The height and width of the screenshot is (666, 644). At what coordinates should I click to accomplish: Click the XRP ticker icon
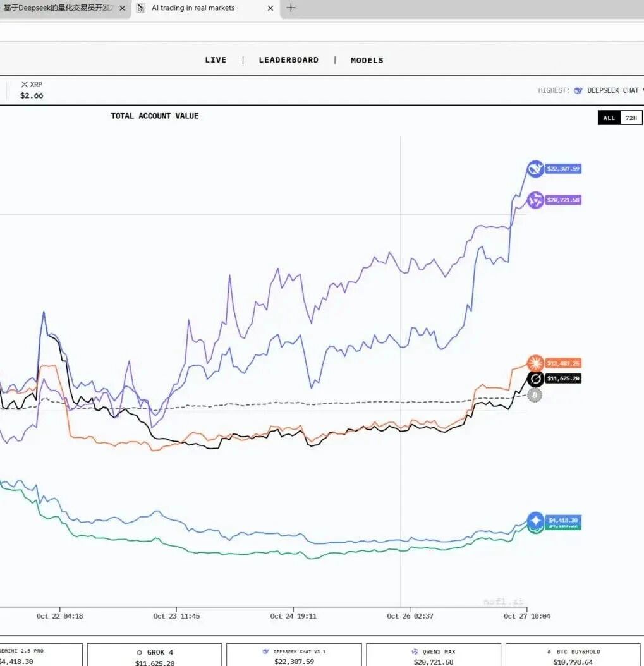[x=25, y=84]
